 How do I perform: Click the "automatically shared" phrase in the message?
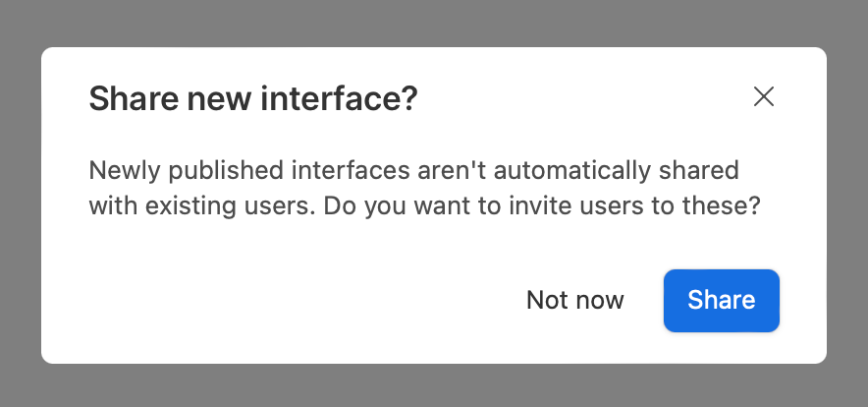pos(616,171)
